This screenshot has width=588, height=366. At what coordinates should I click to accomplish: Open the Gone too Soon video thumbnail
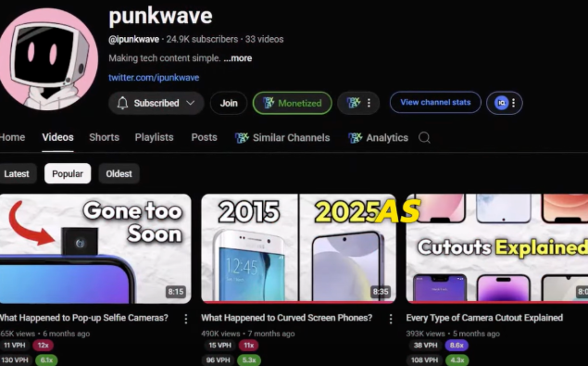tap(95, 248)
